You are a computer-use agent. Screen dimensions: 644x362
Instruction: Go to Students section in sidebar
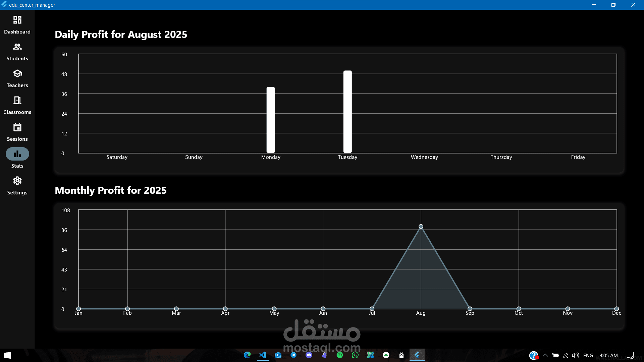[x=17, y=47]
